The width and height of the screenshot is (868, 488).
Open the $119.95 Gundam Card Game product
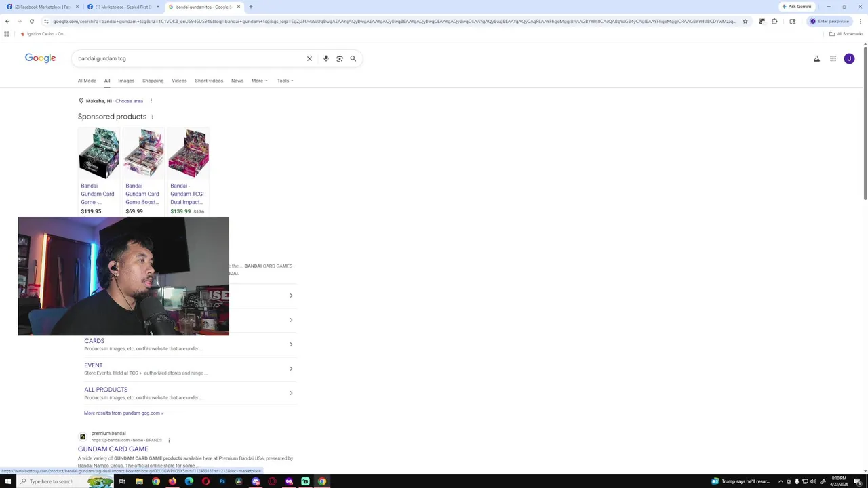(99, 171)
